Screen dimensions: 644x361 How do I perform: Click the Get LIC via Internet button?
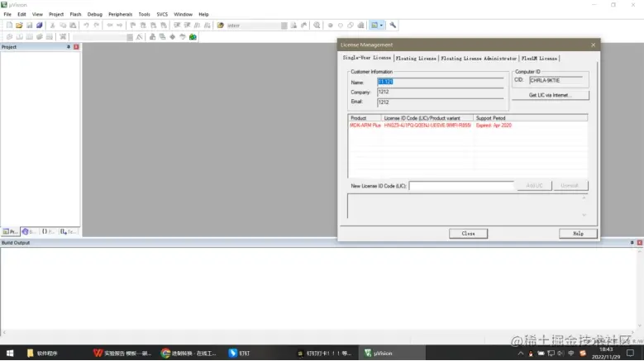550,95
